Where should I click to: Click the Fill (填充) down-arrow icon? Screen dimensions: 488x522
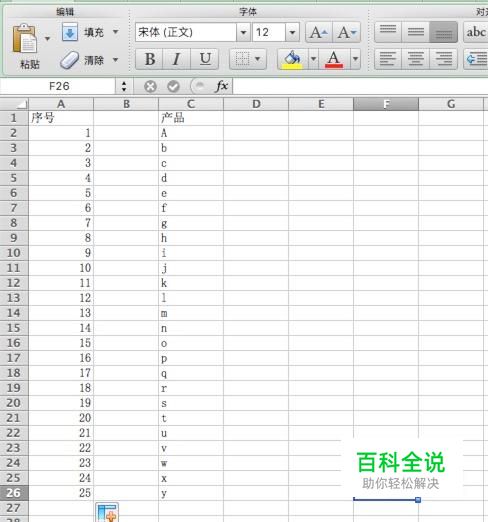pyautogui.click(x=70, y=32)
